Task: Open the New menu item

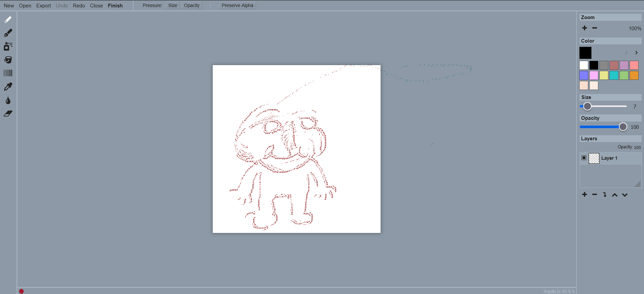Action: click(x=9, y=6)
